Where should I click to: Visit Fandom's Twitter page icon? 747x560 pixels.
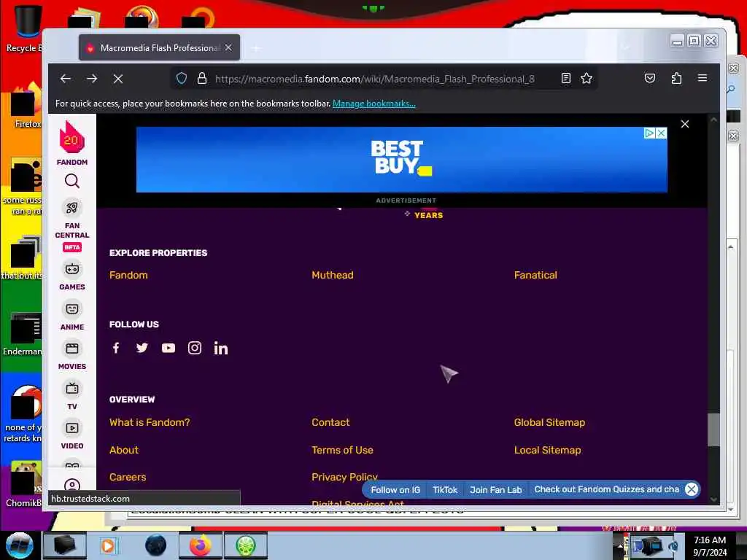(x=142, y=348)
